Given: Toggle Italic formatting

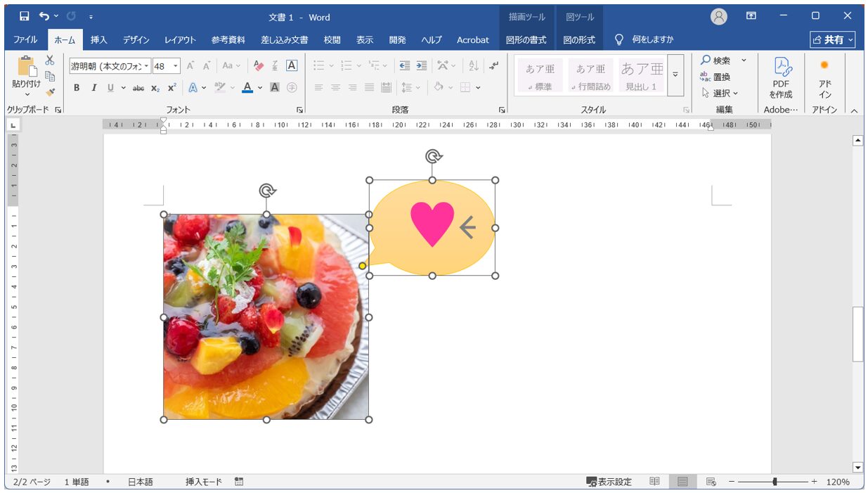Looking at the screenshot, I should point(93,88).
